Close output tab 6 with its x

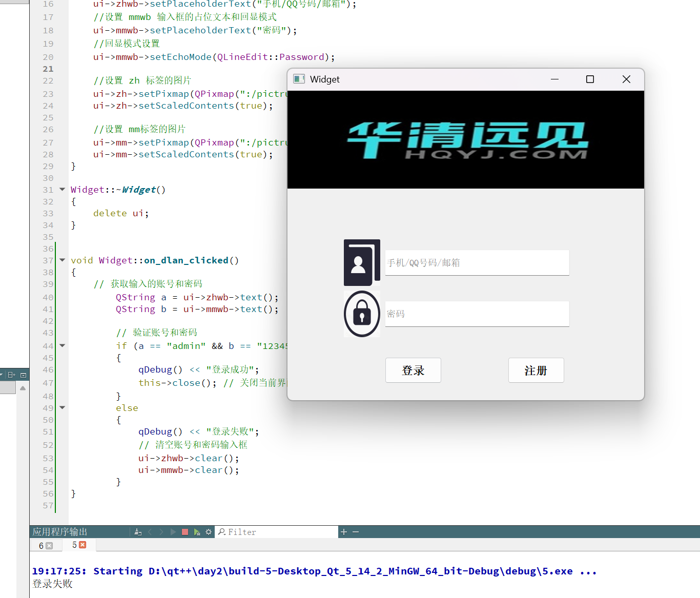(x=49, y=546)
